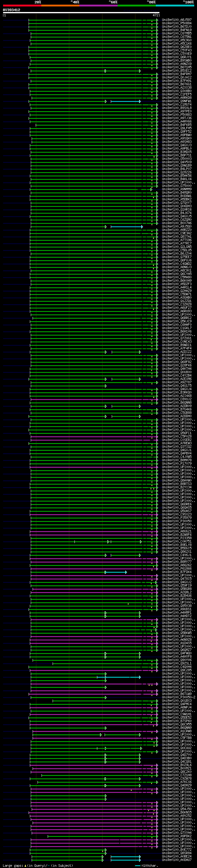Viewport: 197px width, 868px height.
Task: Click the cyan ~100% identity color swatch
Action: 175,6
